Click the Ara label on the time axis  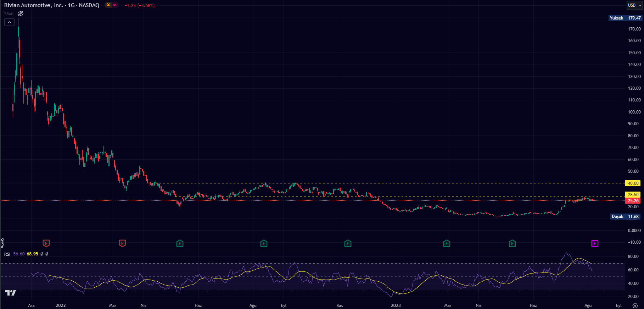[31, 305]
